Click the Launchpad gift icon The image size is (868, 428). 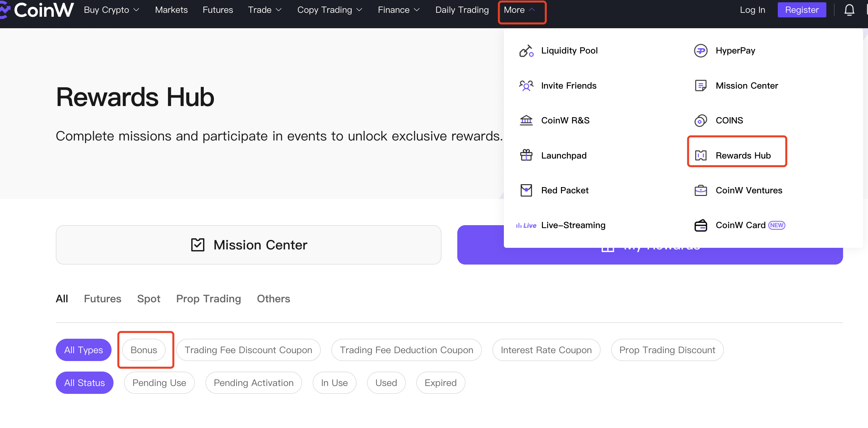[526, 155]
